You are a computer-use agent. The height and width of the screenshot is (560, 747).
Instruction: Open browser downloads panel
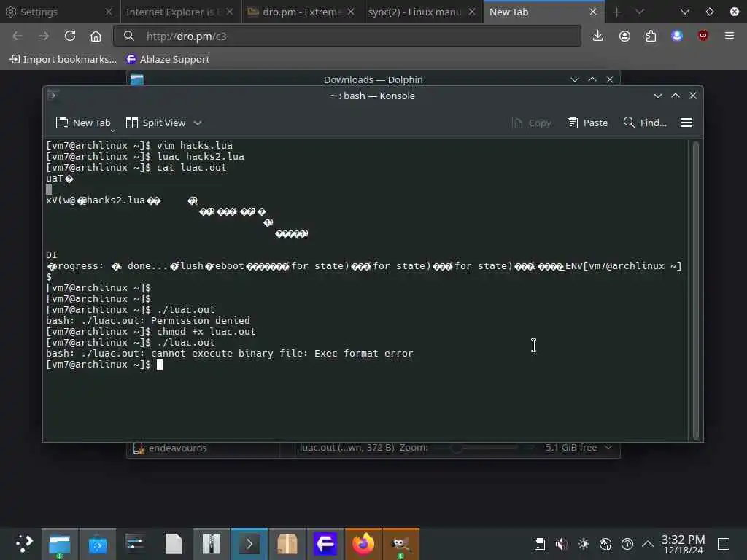(598, 36)
